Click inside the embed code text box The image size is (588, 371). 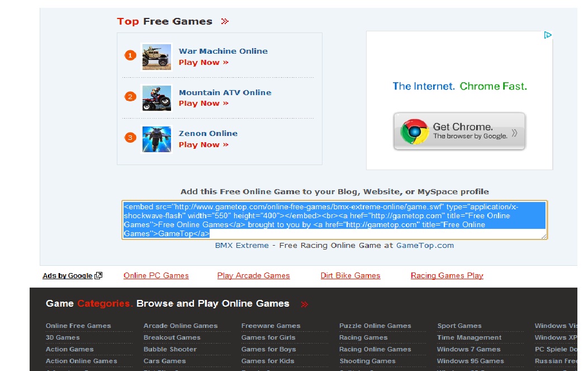(x=334, y=220)
